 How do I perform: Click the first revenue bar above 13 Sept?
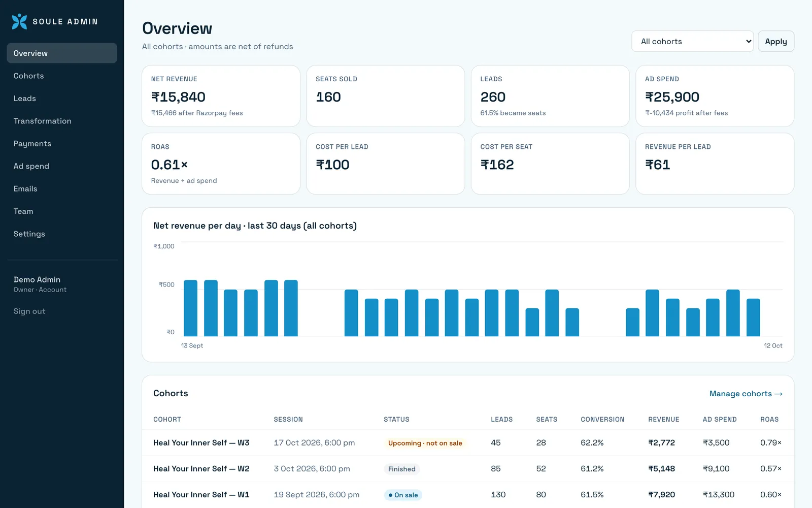click(x=190, y=308)
